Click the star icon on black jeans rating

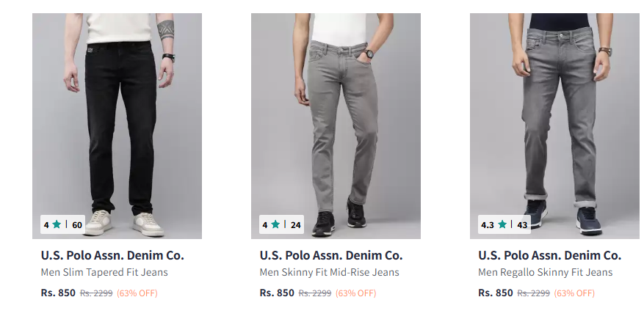[x=57, y=225]
